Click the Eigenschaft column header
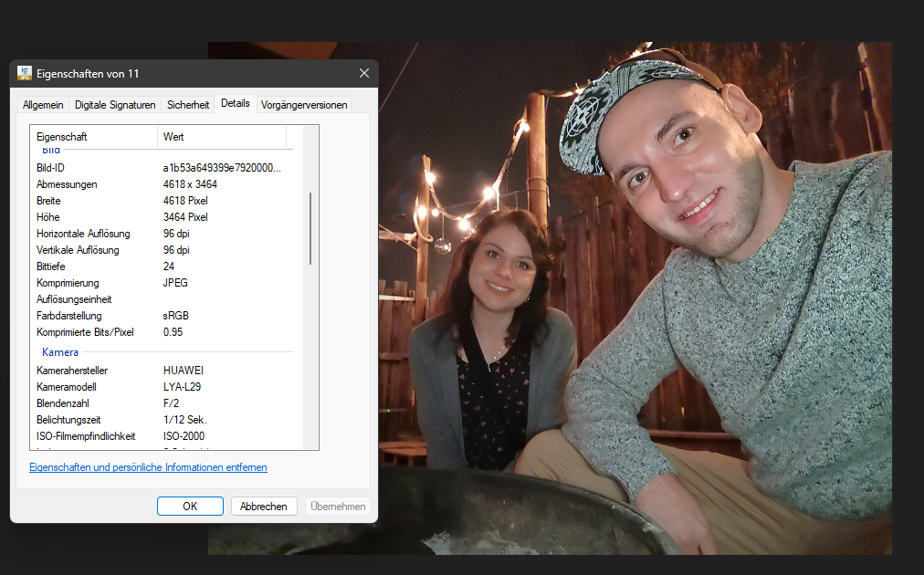 (x=93, y=137)
